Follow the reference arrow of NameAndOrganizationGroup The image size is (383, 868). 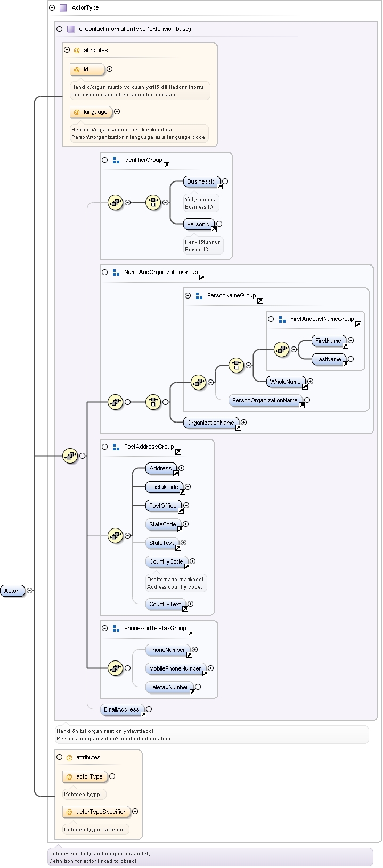[x=202, y=278]
